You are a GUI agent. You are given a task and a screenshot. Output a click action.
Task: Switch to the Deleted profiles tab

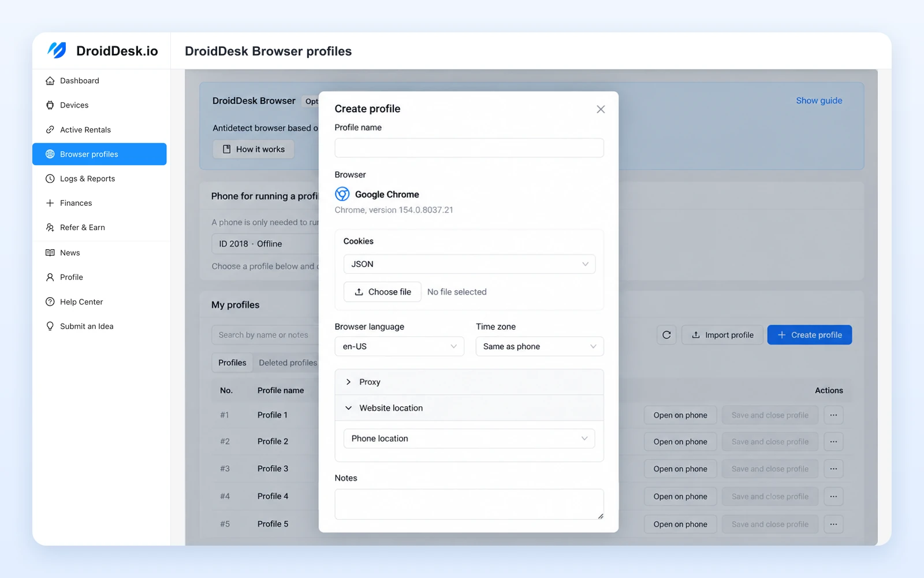288,362
